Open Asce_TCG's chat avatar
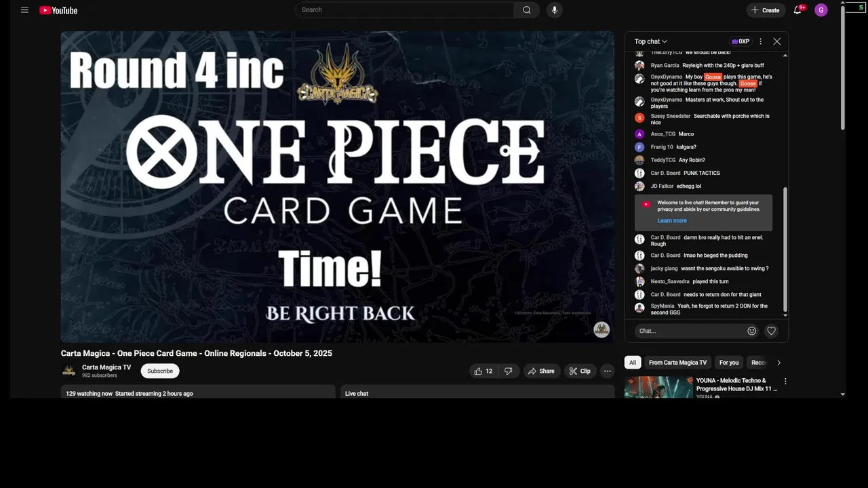The image size is (868, 488). (x=639, y=134)
